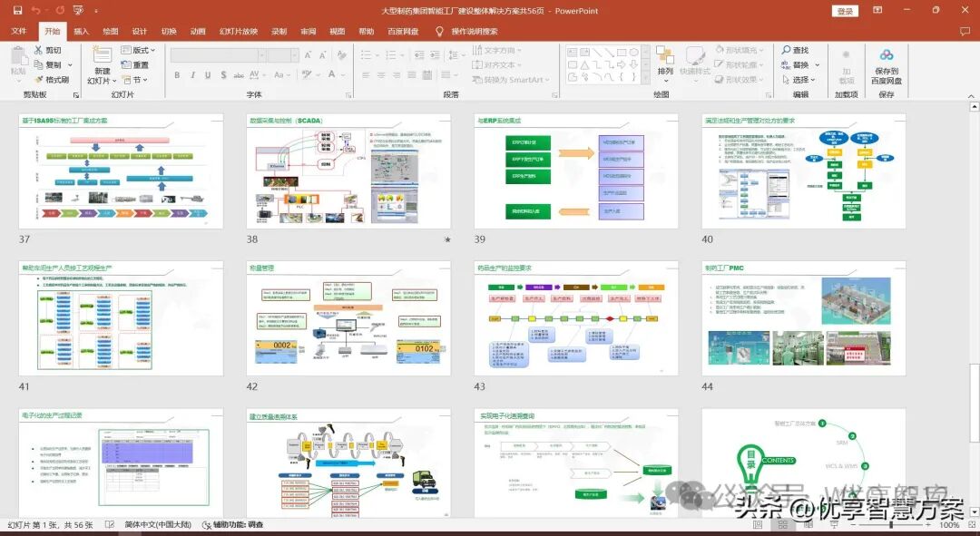Image resolution: width=980 pixels, height=536 pixels.
Task: Switch to the 动画 (Animations) tab
Action: [x=198, y=31]
